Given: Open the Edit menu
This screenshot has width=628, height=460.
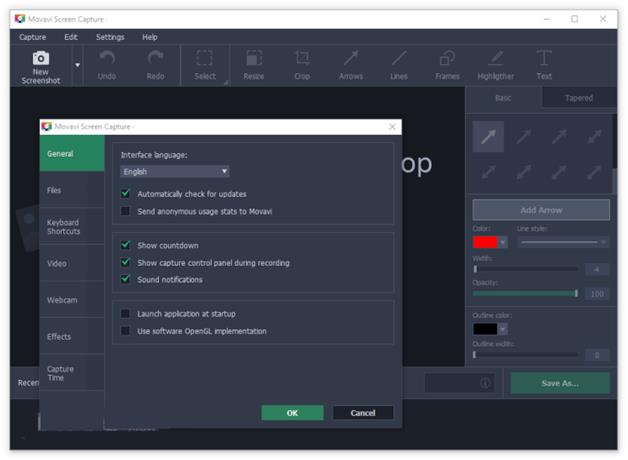Looking at the screenshot, I should tap(71, 37).
